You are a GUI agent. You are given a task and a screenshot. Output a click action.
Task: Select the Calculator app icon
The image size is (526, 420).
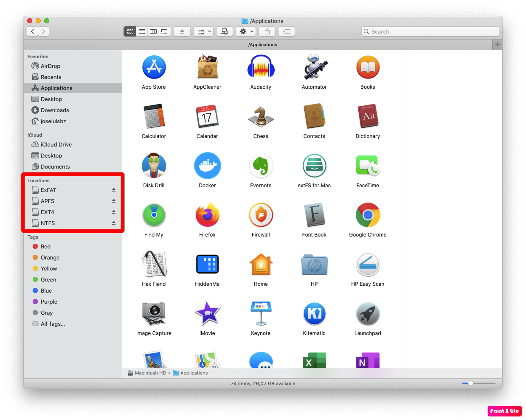(x=154, y=116)
